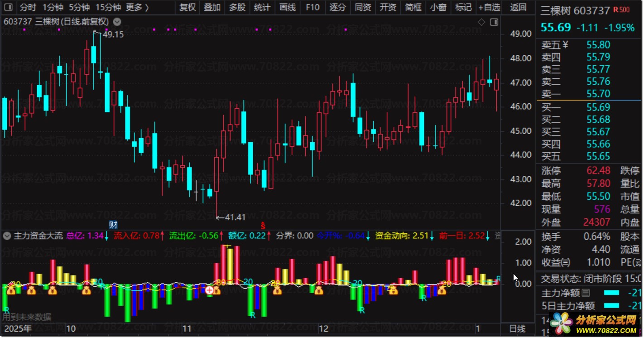Viewport: 644px width, 338px height.
Task: Open the 逐分 tick-by-tick view
Action: (338, 7)
